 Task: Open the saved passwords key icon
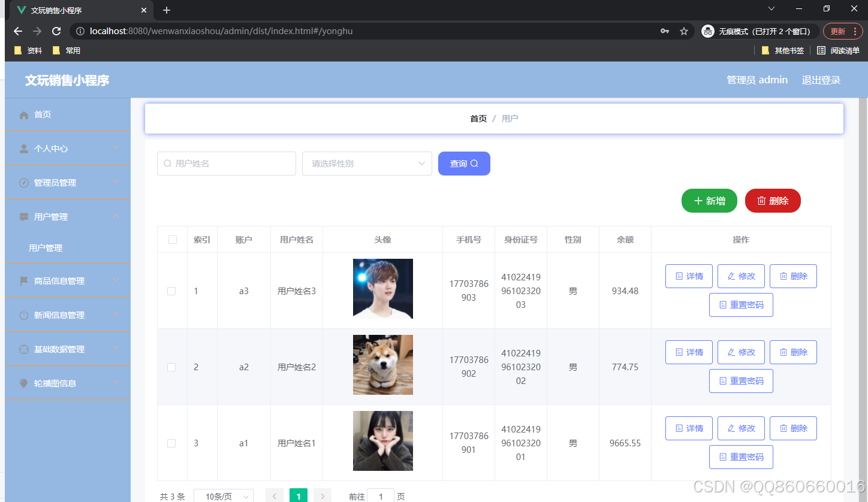point(665,31)
